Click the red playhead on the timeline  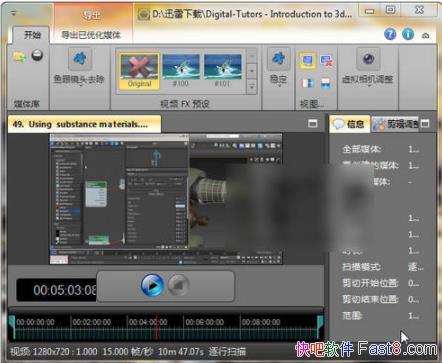tap(157, 327)
